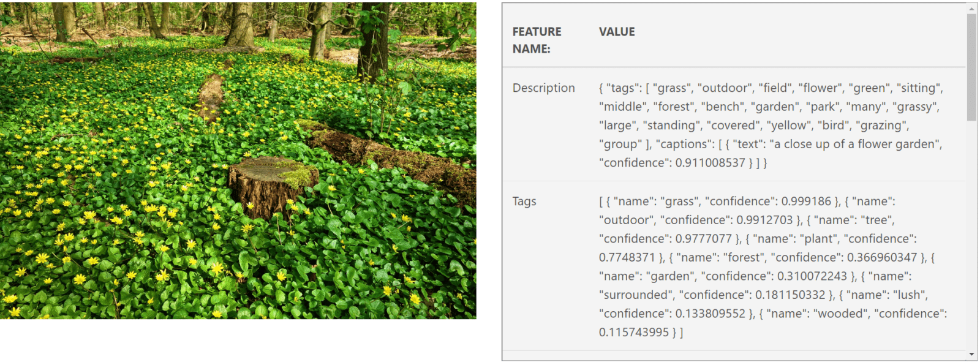
Task: Click the wooded confidence value 0.115743995
Action: click(x=634, y=332)
